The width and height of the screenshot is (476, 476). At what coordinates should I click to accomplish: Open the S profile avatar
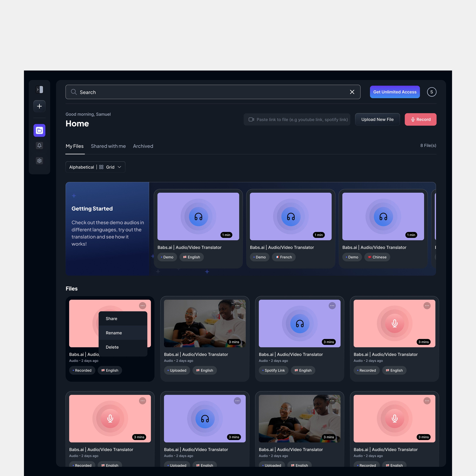pos(431,92)
